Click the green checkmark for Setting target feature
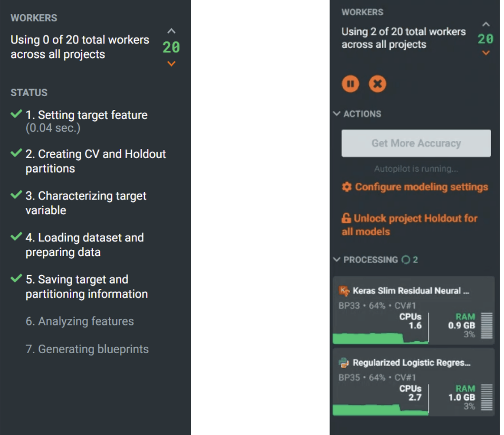 [17, 114]
